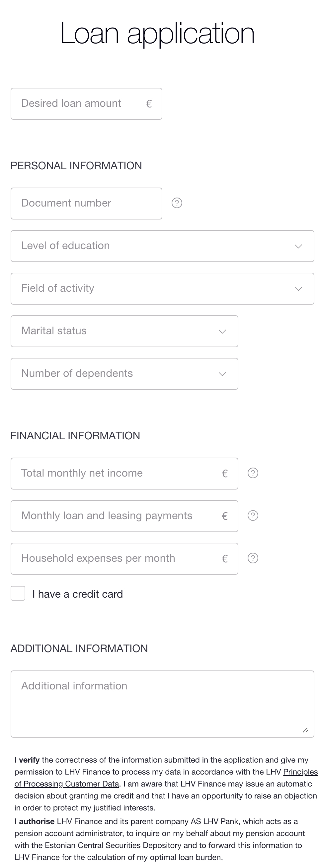Select the Total monthly net income input

pyautogui.click(x=124, y=474)
